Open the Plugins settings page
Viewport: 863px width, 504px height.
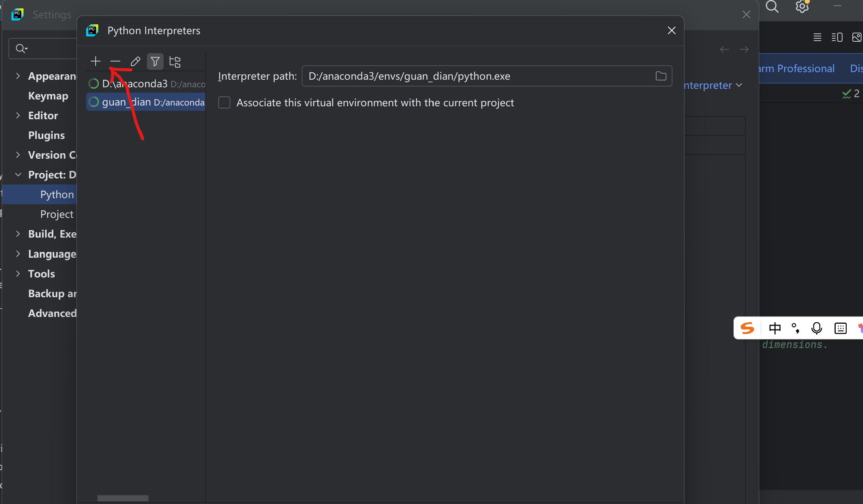[x=46, y=135]
